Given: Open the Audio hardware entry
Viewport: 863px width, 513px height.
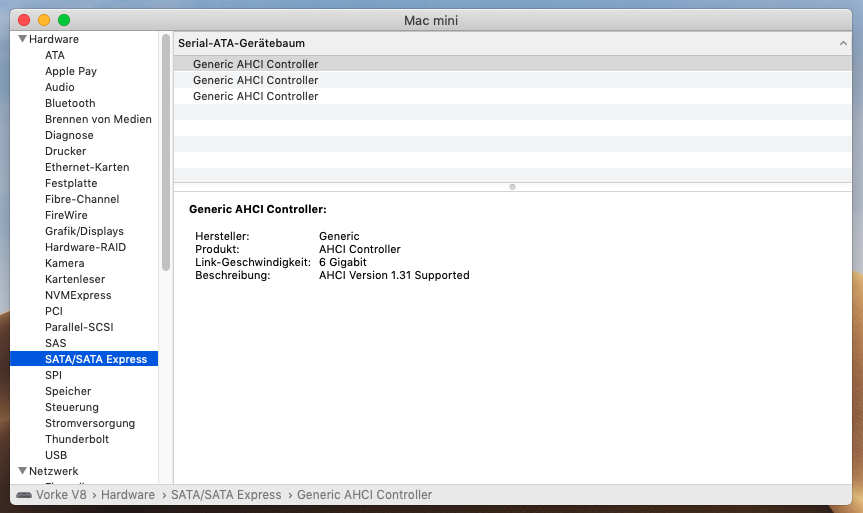Looking at the screenshot, I should (x=59, y=87).
